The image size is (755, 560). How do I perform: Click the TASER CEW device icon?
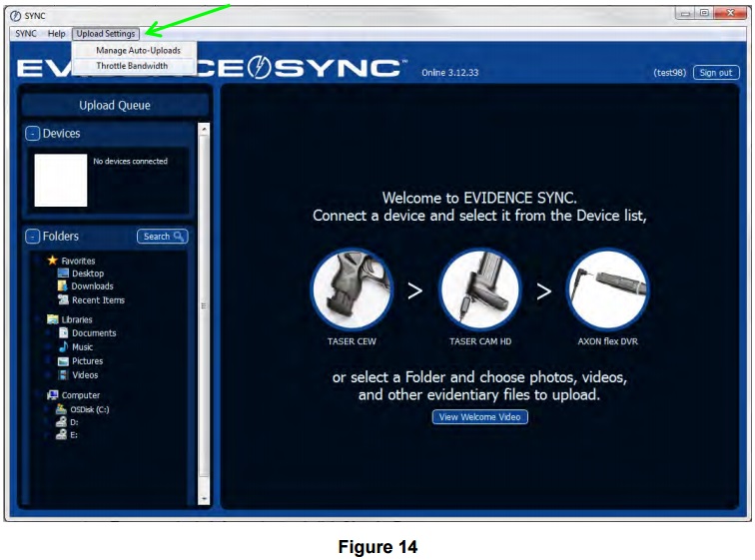click(x=352, y=290)
